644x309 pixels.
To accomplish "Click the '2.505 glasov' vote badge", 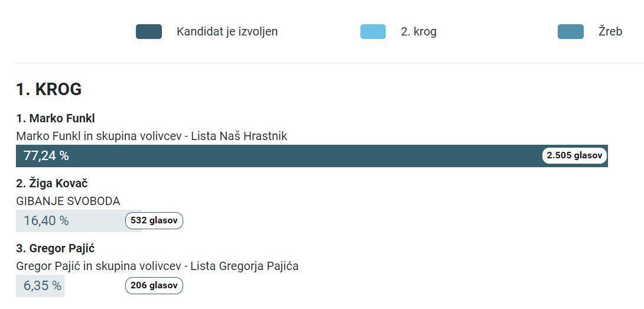I will tap(574, 155).
